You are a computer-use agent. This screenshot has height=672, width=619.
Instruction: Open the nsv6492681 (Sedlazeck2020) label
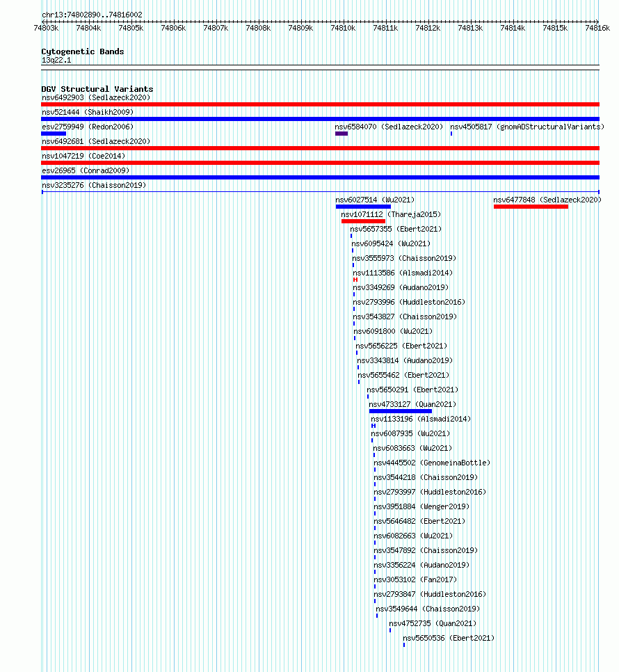(x=96, y=141)
